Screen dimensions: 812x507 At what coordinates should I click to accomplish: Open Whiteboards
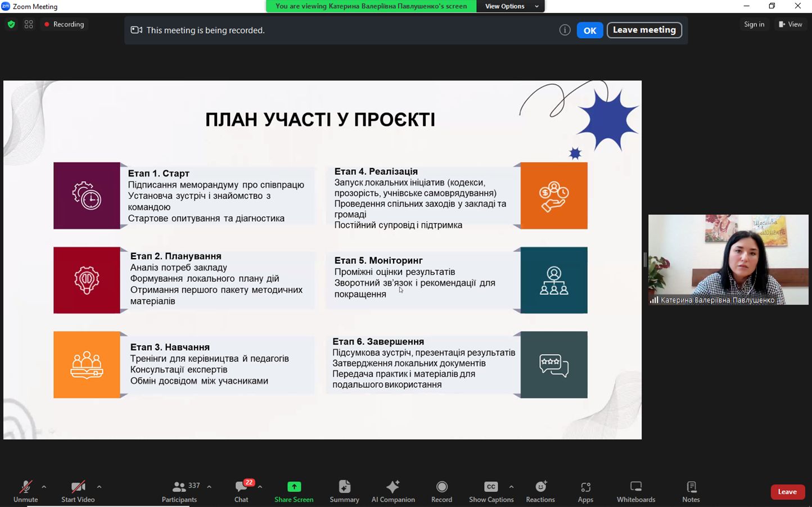(635, 491)
